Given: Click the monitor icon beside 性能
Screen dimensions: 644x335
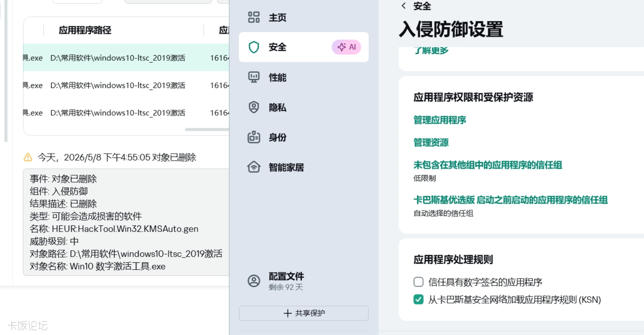Looking at the screenshot, I should pos(254,77).
